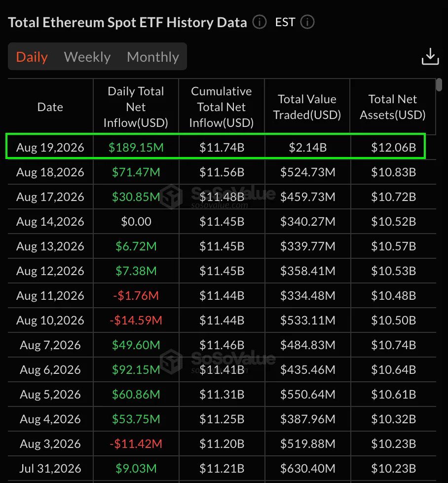Click the Daily Total Net Inflow column header
The height and width of the screenshot is (483, 448).
[136, 107]
